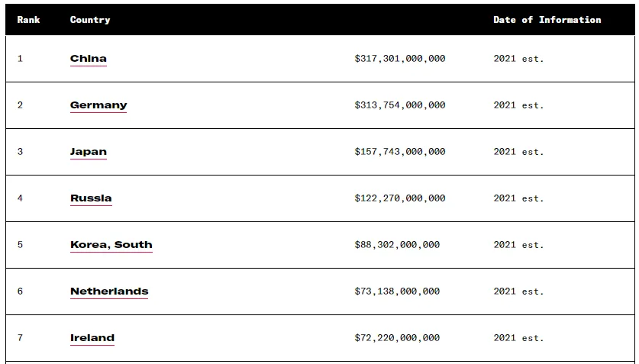Image resolution: width=639 pixels, height=364 pixels.
Task: Open the Netherlands country link
Action: (109, 292)
